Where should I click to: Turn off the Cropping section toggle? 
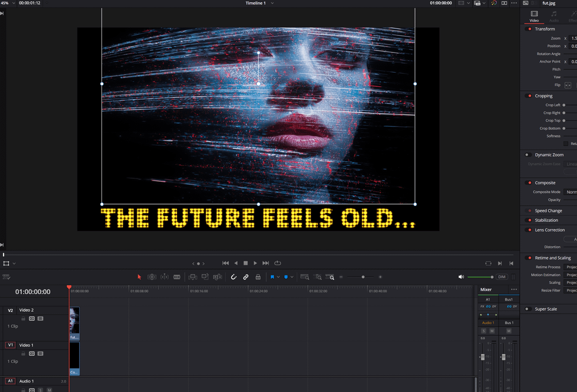pyautogui.click(x=529, y=96)
